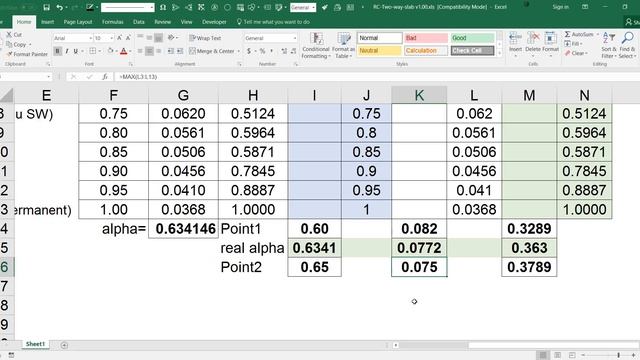Click Decrease Decimal icon
Viewport: 640px width, 360px height.
[x=293, y=51]
